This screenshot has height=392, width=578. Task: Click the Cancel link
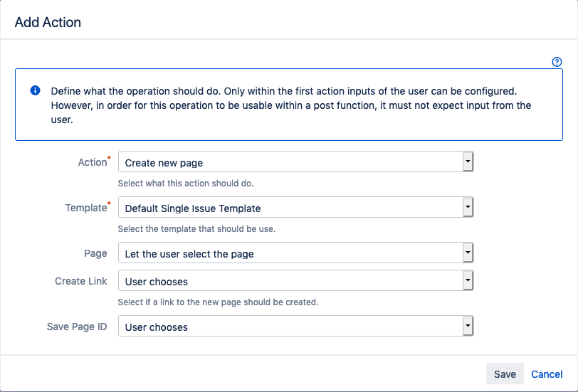click(x=547, y=374)
